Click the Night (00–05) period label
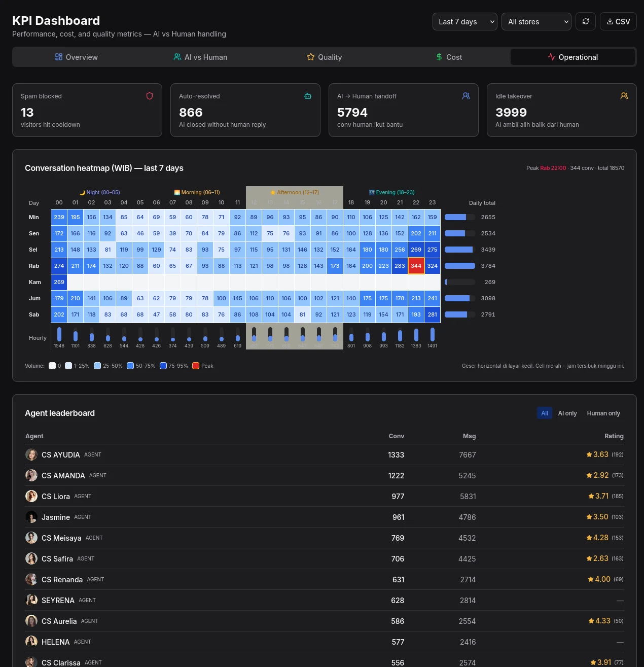644x667 pixels. point(100,192)
